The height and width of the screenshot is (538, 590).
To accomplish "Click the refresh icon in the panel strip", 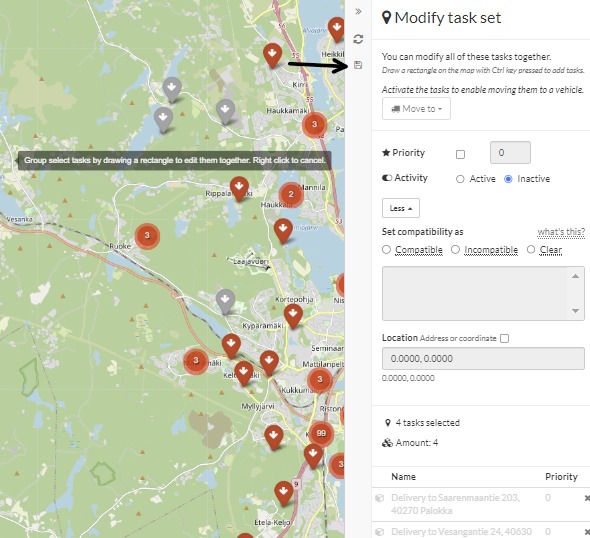I will [x=358, y=39].
